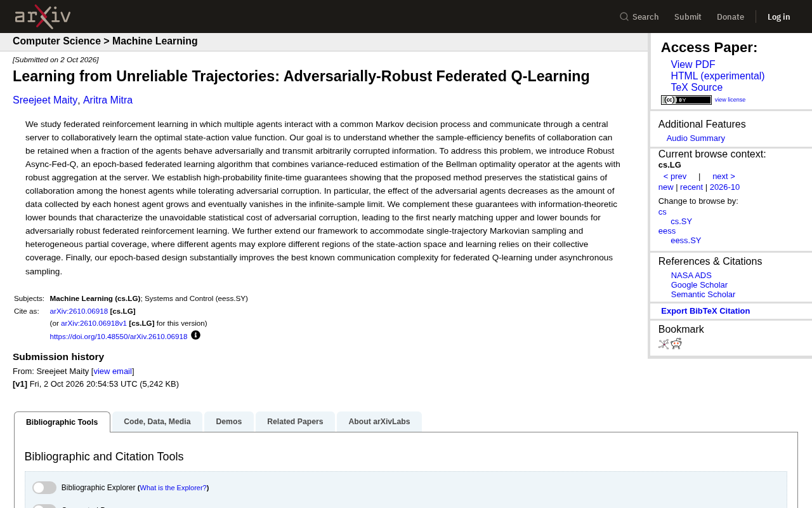Click the arXiv logo
The width and height of the screenshot is (812, 508).
(x=43, y=17)
